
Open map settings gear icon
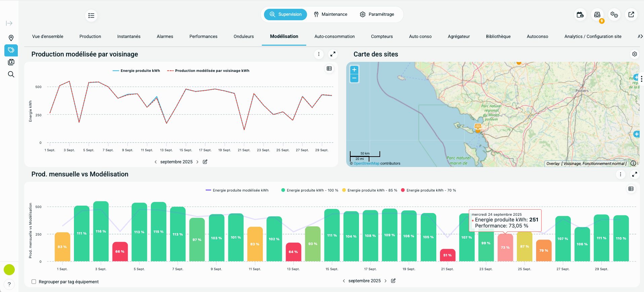click(x=634, y=54)
